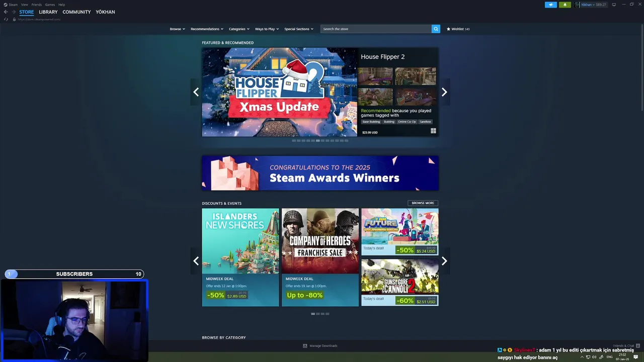Click the Building tag
This screenshot has height=362, width=644.
pyautogui.click(x=389, y=122)
